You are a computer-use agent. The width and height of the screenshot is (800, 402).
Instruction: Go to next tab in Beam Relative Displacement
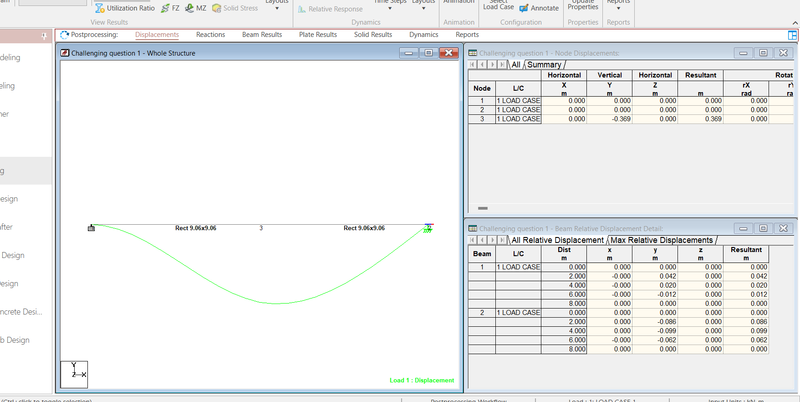[492, 240]
